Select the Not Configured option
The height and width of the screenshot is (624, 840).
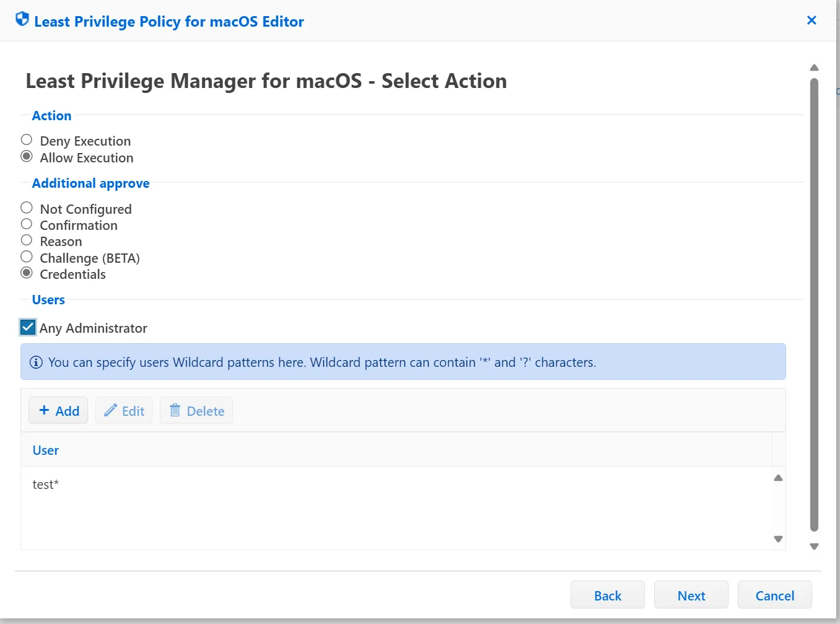[x=26, y=207]
